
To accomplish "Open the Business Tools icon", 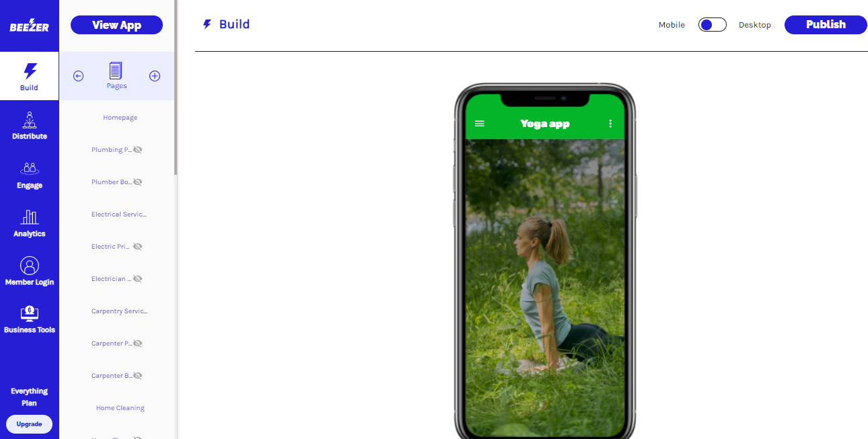I will tap(30, 313).
